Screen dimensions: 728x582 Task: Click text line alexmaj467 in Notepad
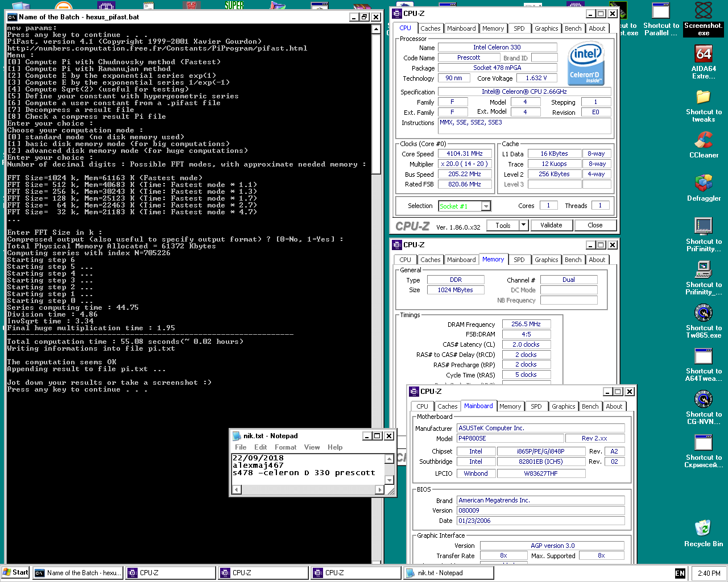click(258, 465)
